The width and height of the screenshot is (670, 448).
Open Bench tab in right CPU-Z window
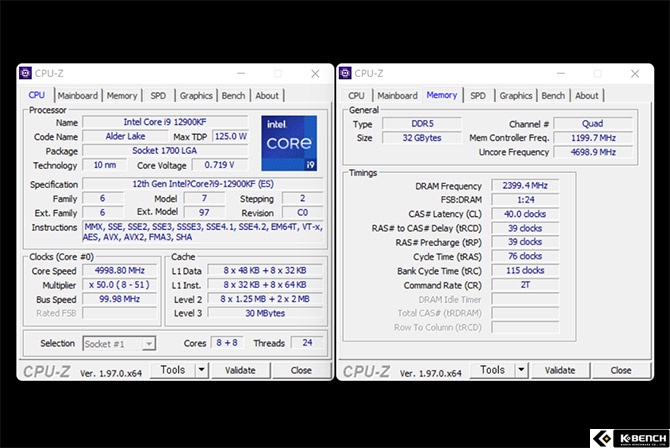point(553,95)
